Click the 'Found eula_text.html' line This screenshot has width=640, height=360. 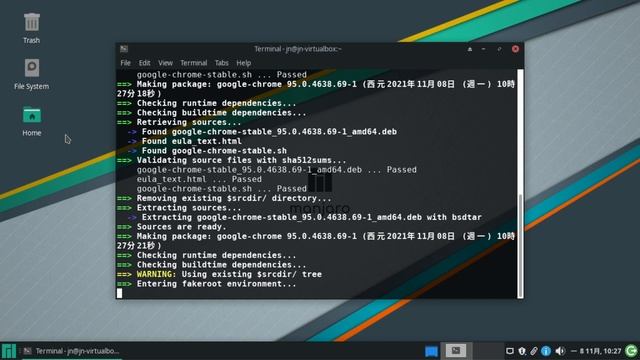click(191, 141)
